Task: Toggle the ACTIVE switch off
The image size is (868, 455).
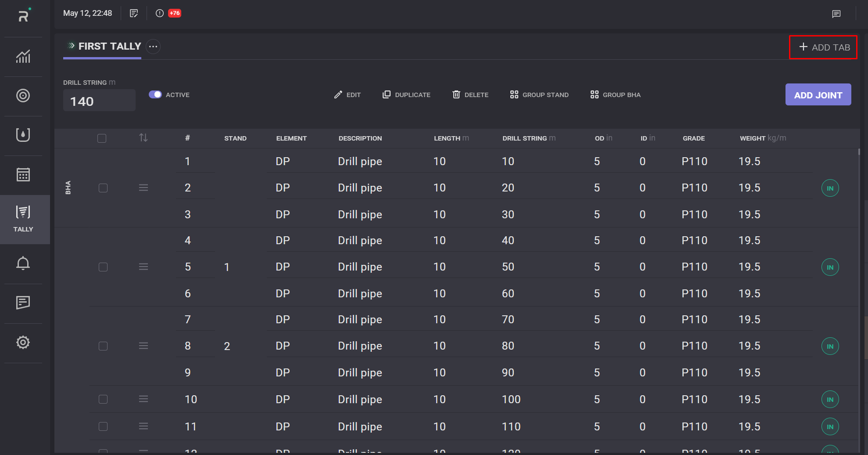Action: pos(155,94)
